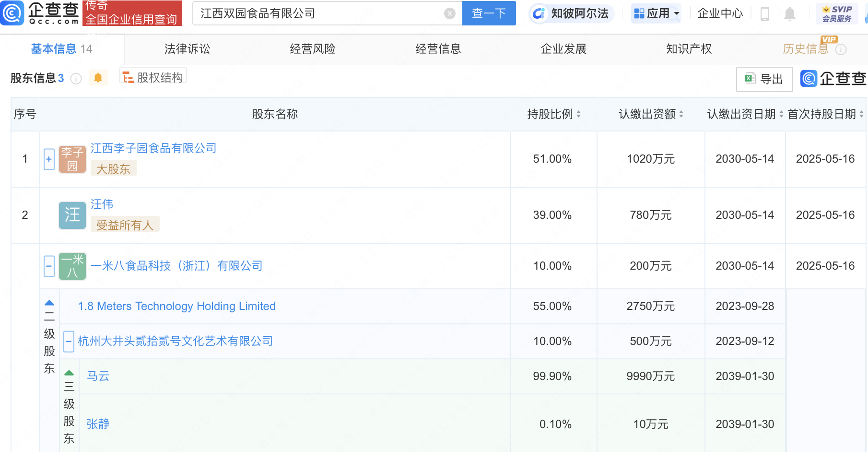Switch to the 企业发展 tab
The width and height of the screenshot is (868, 452).
pyautogui.click(x=564, y=49)
